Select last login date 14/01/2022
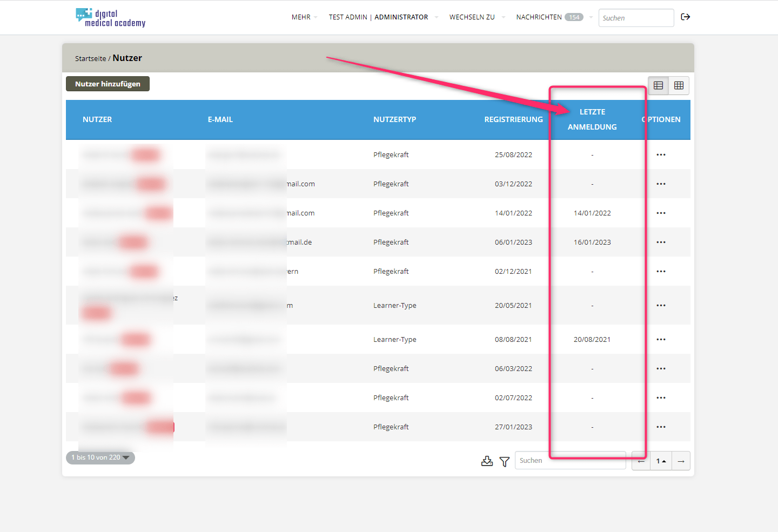The width and height of the screenshot is (778, 532). [x=592, y=213]
